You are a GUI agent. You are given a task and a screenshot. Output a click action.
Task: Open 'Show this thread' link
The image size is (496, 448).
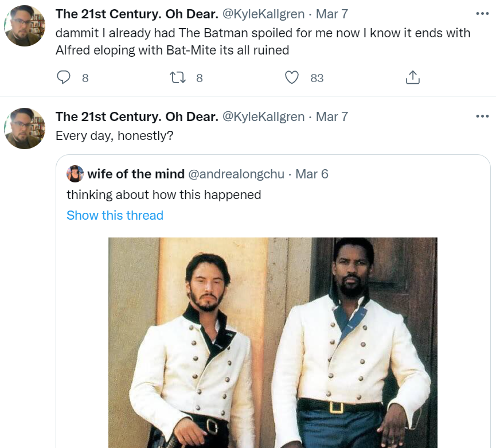click(x=115, y=215)
